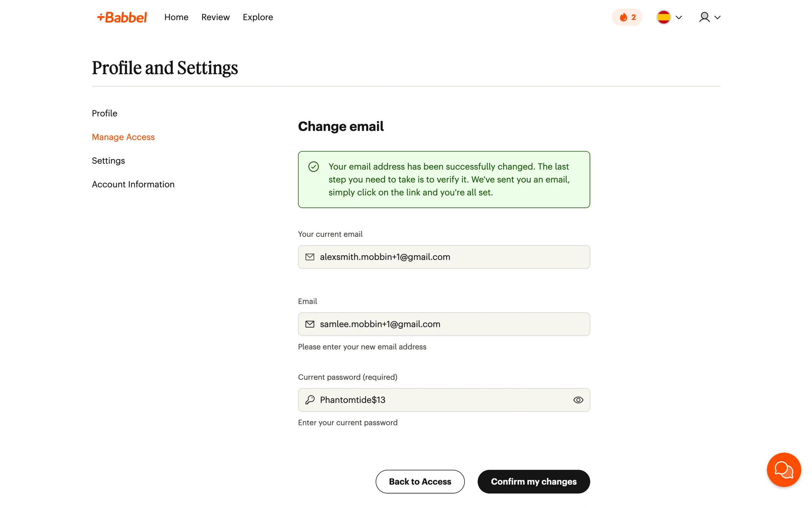The width and height of the screenshot is (812, 508).
Task: Open the orange chat support bubble
Action: 784,470
